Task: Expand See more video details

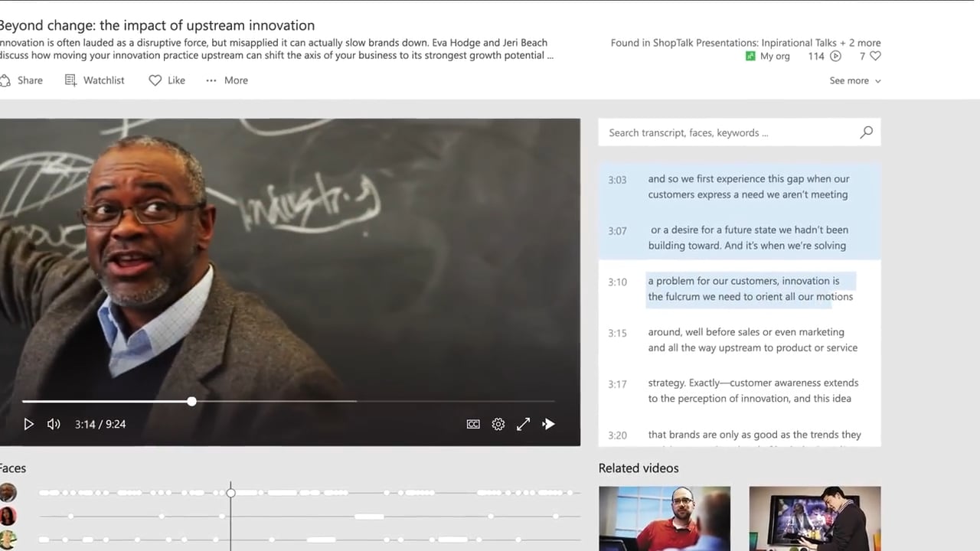Action: [855, 80]
